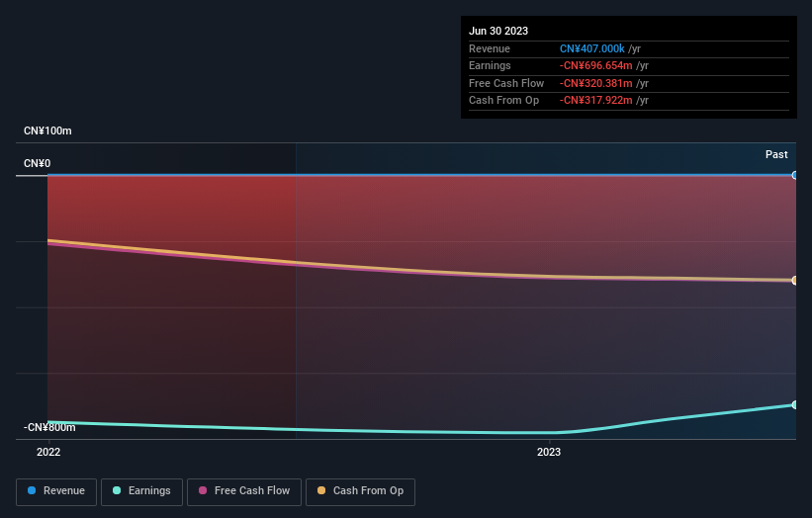The height and width of the screenshot is (518, 812).
Task: Click the CN¥407.000k revenue value
Action: pos(591,48)
